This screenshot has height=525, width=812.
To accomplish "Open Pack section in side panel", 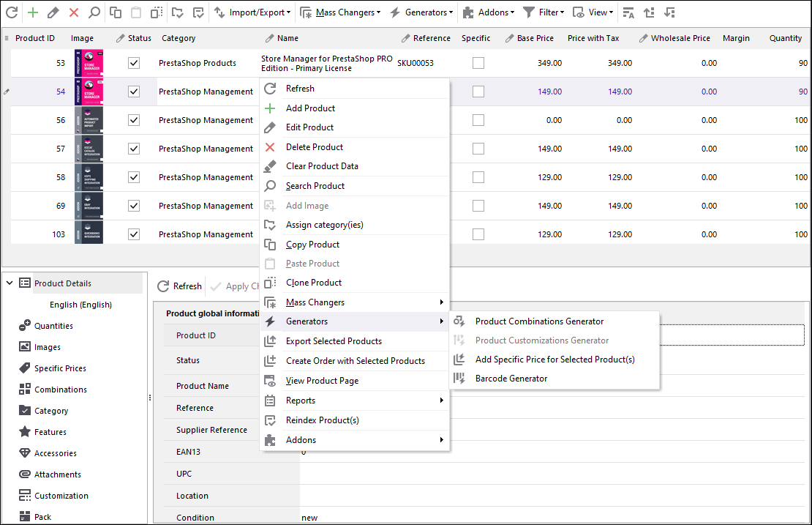I will [x=42, y=517].
